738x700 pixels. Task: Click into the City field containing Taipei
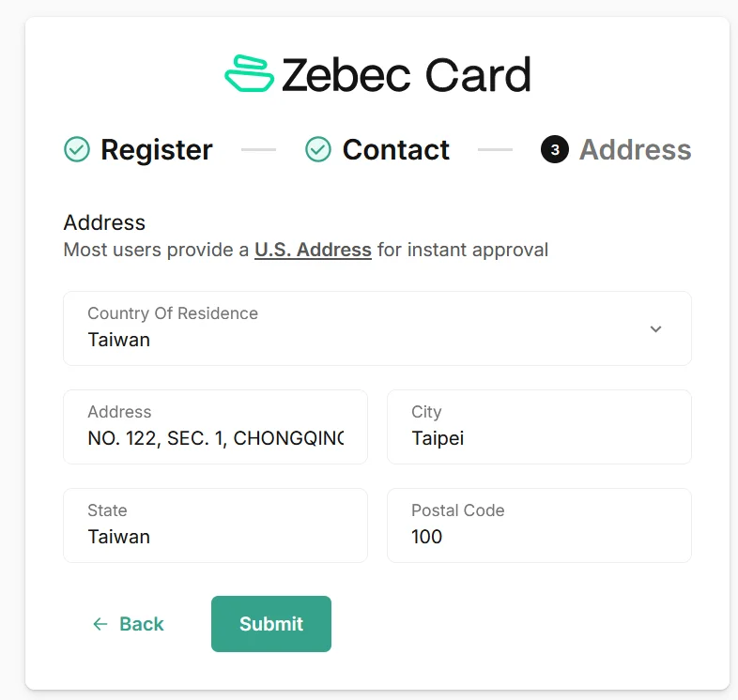coord(539,437)
